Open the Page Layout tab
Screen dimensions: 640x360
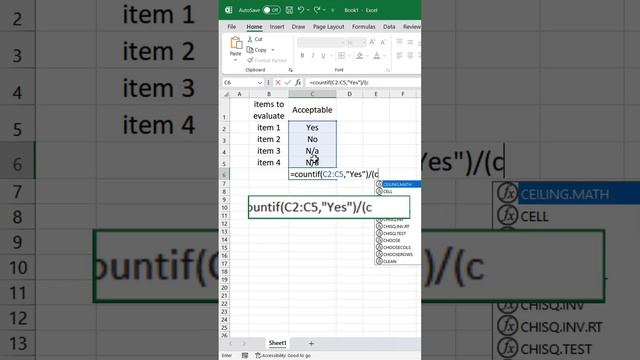pyautogui.click(x=329, y=27)
